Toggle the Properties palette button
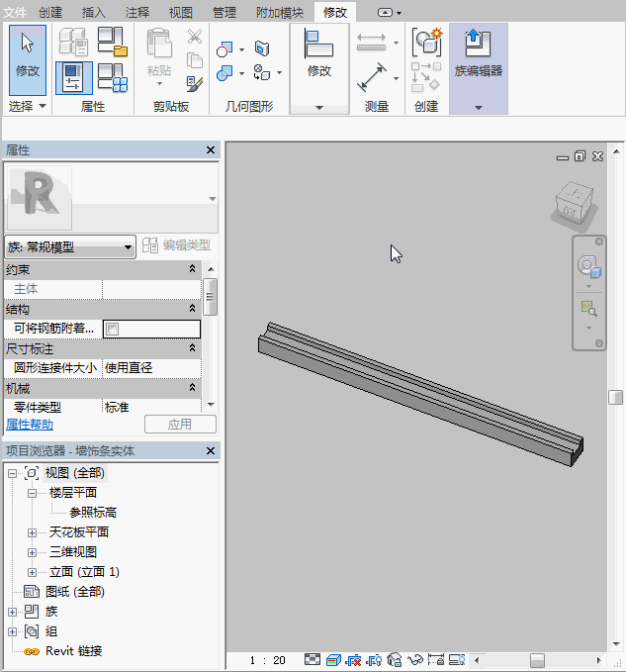 tap(73, 78)
